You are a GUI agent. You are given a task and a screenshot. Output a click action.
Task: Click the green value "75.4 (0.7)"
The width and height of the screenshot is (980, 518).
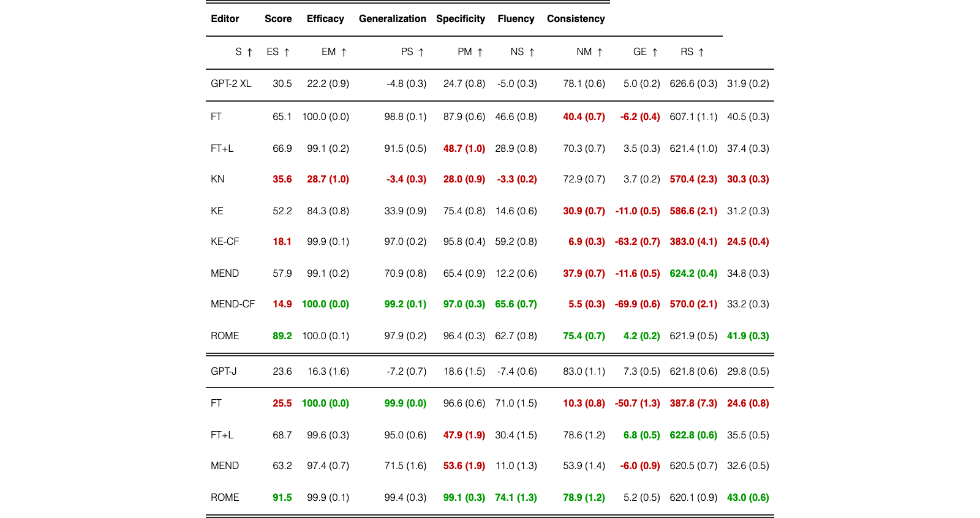(584, 336)
